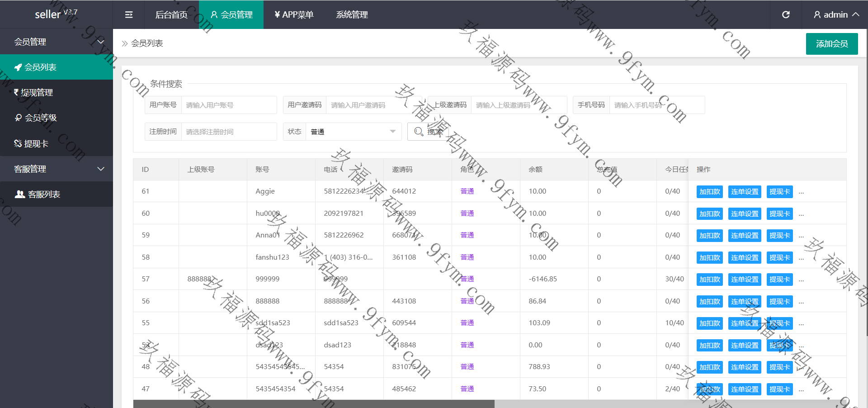Click the refresh icon in top bar
Image resolution: width=868 pixels, height=408 pixels.
786,14
